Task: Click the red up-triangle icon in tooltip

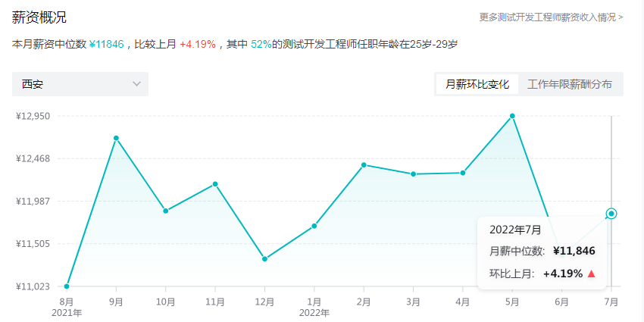Action: click(592, 274)
